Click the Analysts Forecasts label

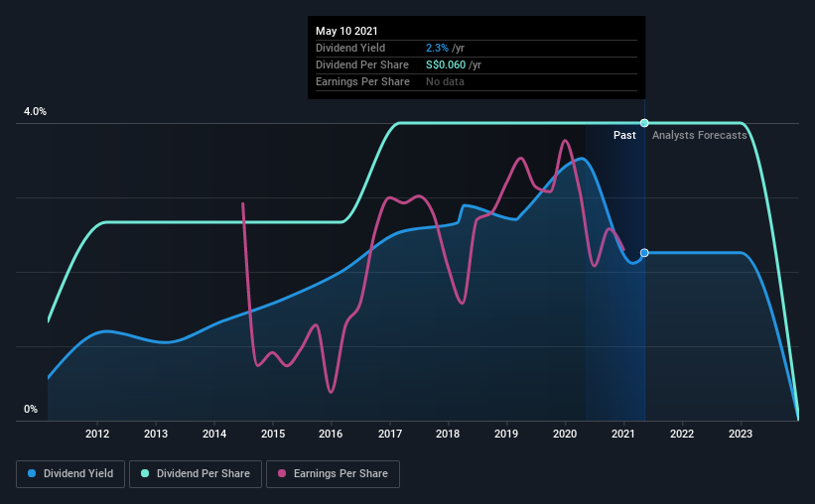coord(700,135)
